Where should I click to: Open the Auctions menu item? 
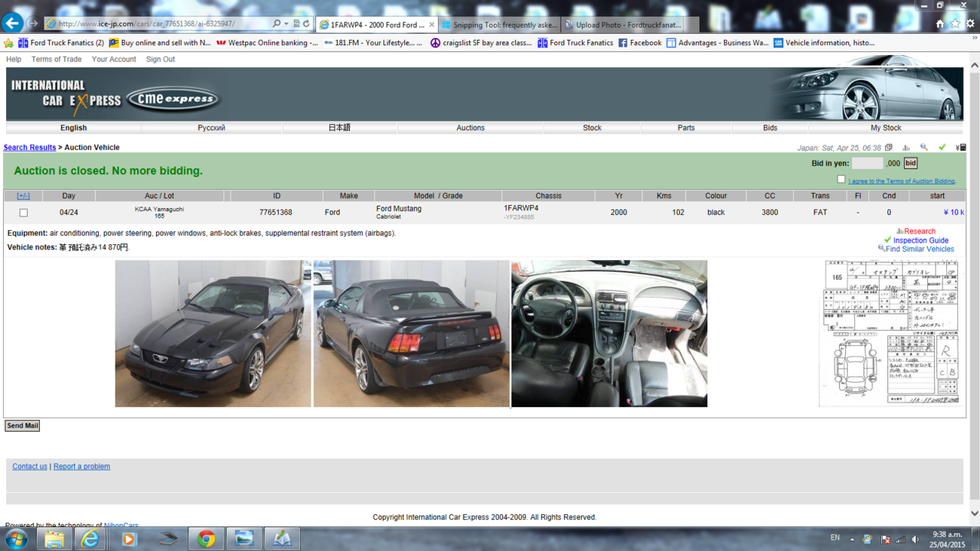click(471, 128)
